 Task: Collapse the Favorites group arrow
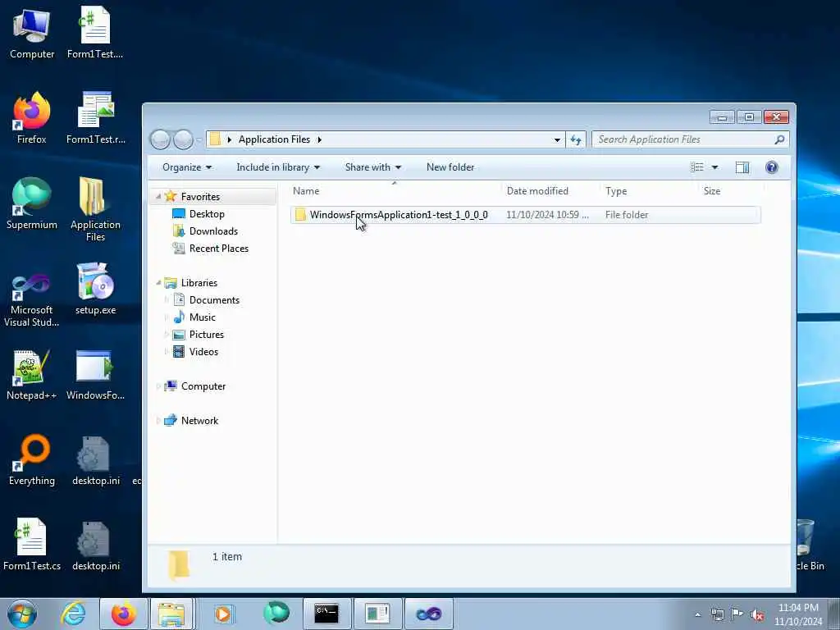pos(158,197)
